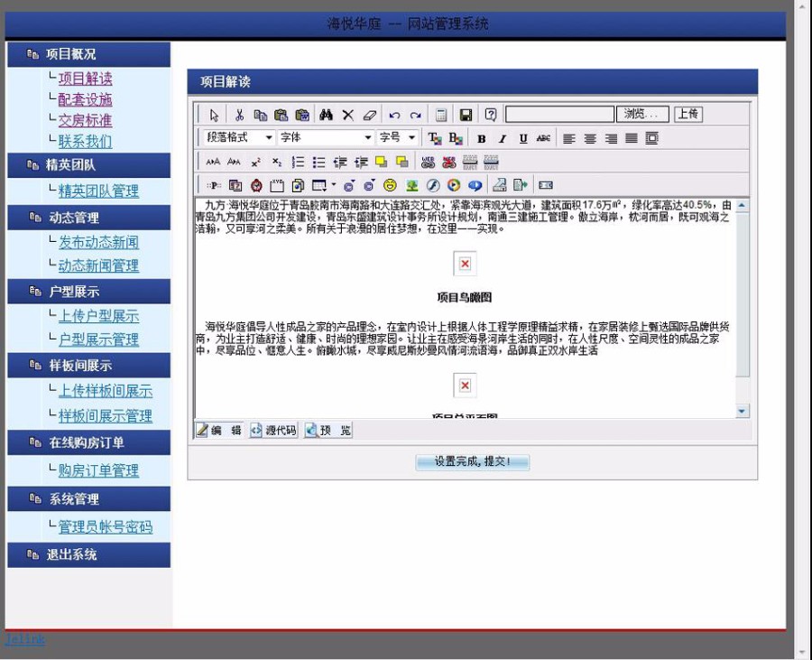812x660 pixels.
Task: Click the Insert Flash icon
Action: pyautogui.click(x=433, y=185)
